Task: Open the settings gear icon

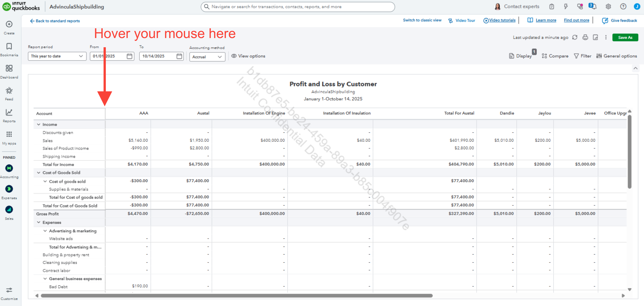Action: click(608, 7)
